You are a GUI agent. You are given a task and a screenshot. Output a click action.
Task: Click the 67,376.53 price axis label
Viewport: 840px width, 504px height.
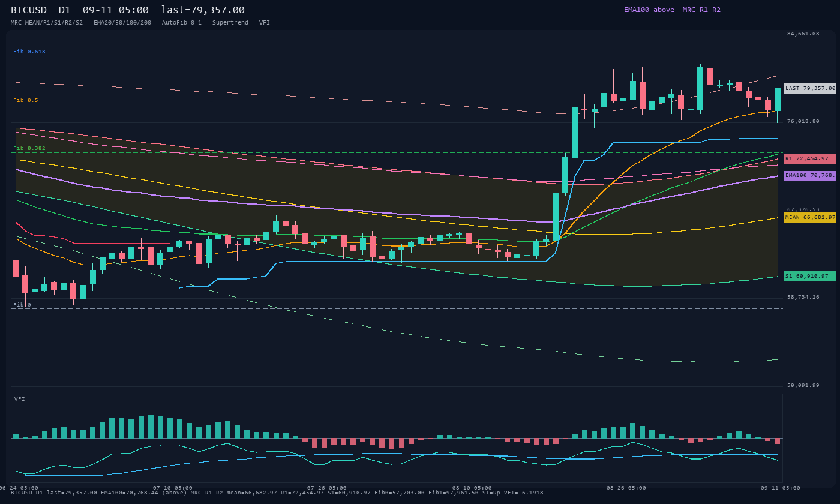803,209
